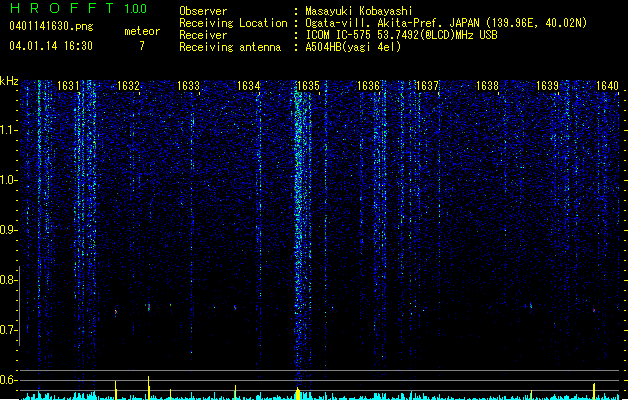The width and height of the screenshot is (629, 400).
Task: Click the 'meteor' count label
Action: pyautogui.click(x=142, y=31)
